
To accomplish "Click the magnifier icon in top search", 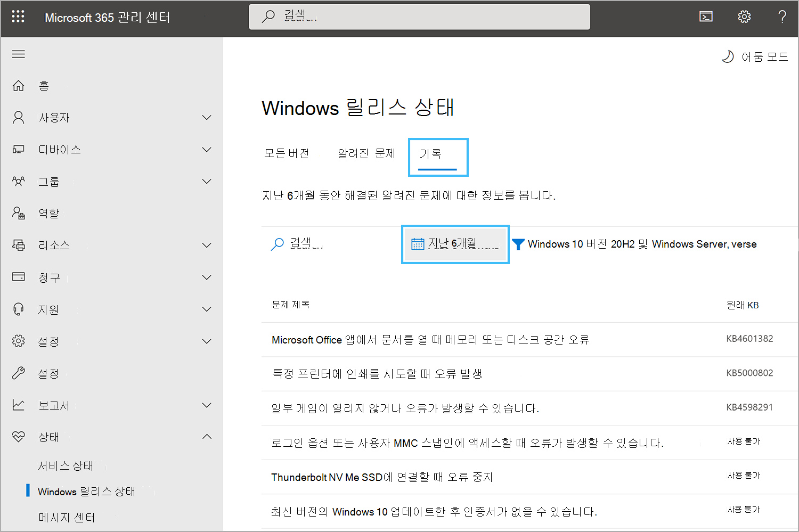I will (268, 17).
